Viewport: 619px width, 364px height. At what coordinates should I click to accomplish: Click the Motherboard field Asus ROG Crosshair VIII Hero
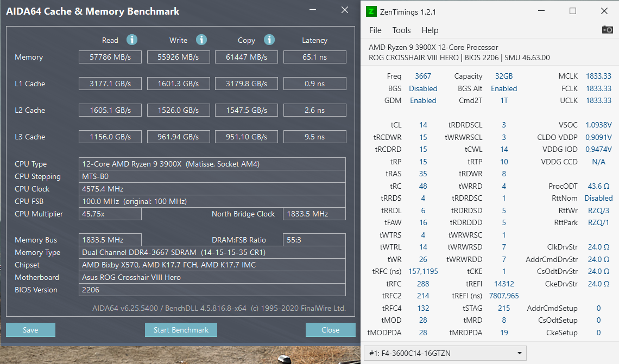point(212,277)
